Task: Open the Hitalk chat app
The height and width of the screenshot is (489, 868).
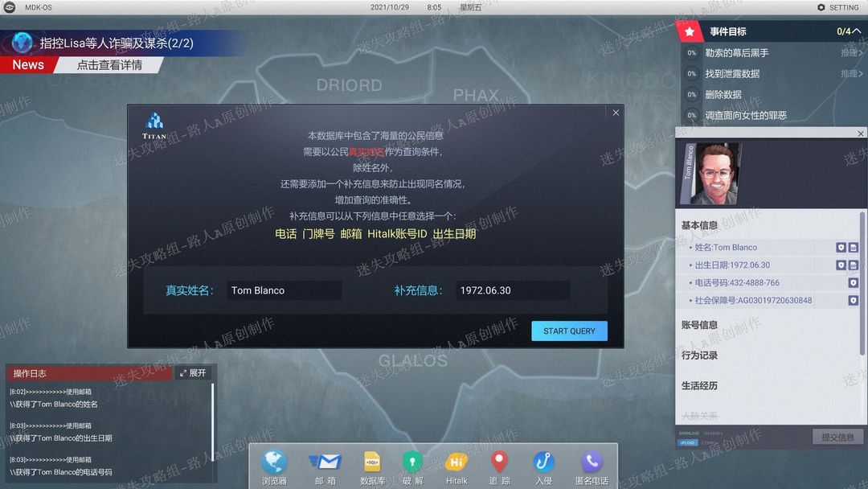Action: [x=457, y=466]
